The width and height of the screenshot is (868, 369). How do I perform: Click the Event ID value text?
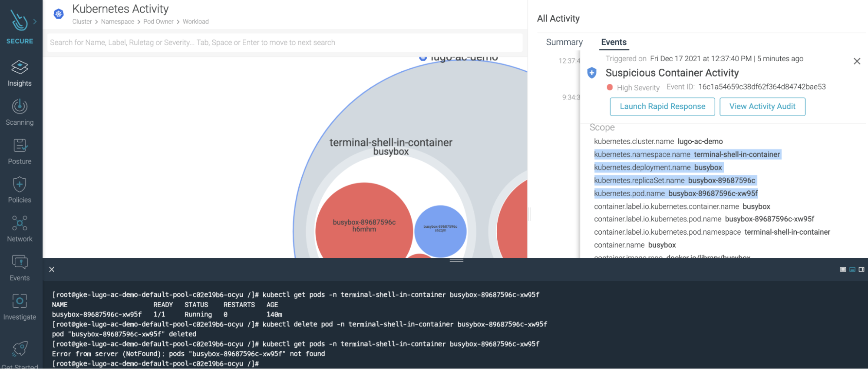click(x=762, y=87)
